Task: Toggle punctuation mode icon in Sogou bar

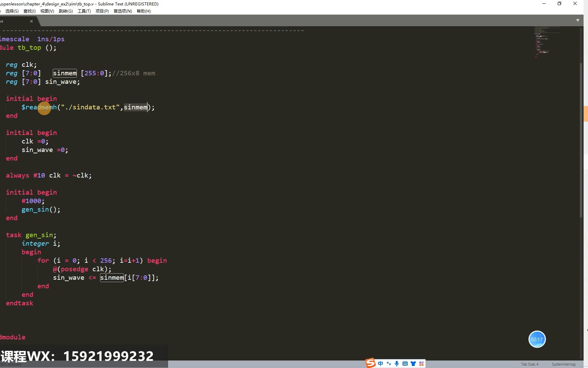Action: [389, 364]
